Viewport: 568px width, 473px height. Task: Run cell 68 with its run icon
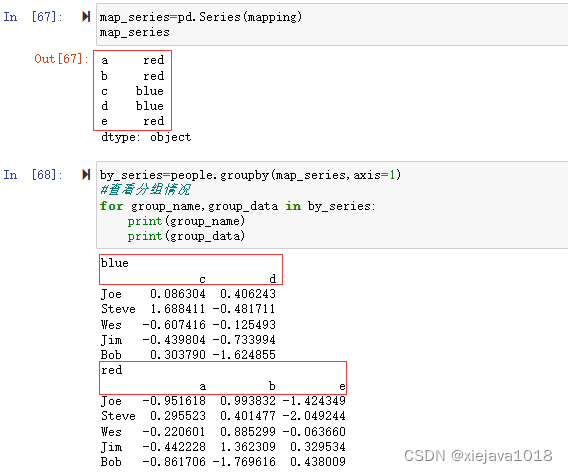[x=86, y=175]
